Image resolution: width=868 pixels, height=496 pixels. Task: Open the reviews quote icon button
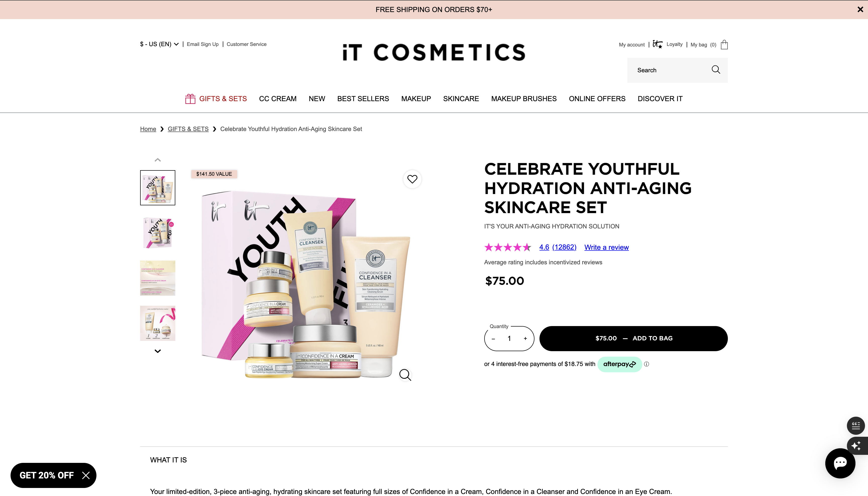click(x=856, y=425)
